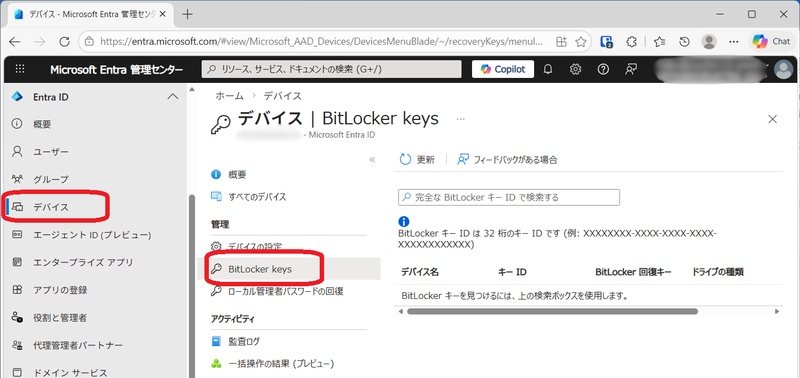The height and width of the screenshot is (378, 800).
Task: Select ユーザー in left navigation
Action: tap(51, 152)
